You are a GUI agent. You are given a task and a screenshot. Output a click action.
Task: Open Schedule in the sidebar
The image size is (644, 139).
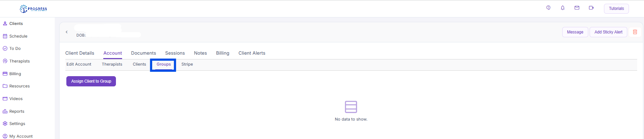point(18,36)
